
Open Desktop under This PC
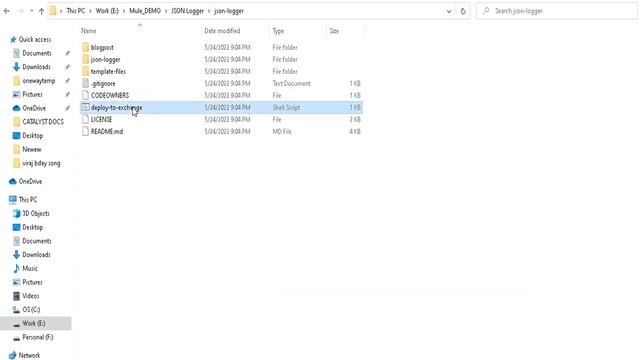click(x=32, y=227)
